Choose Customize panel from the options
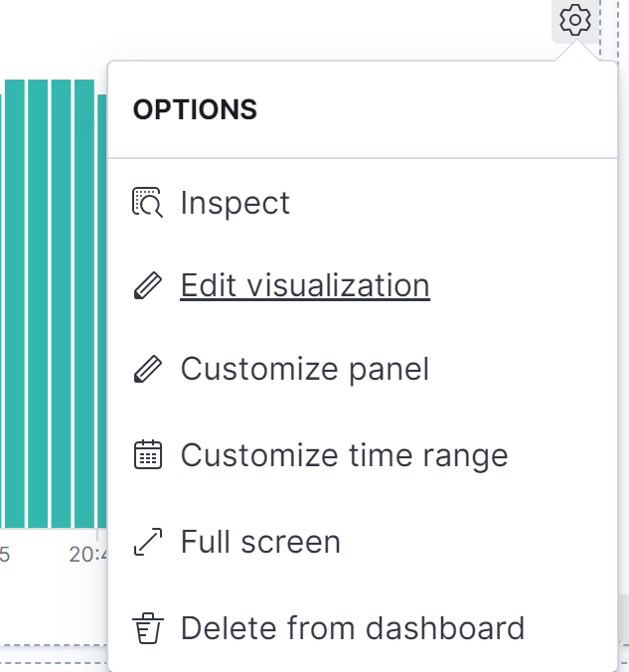Viewport: 629px width, 672px height. tap(305, 369)
